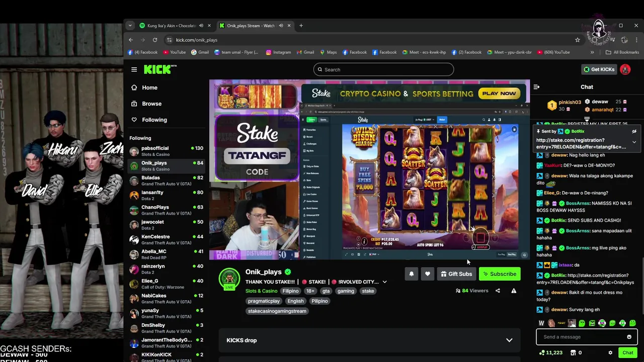Open pabsofficial channel in Following list
The width and height of the screenshot is (644, 362).
pos(166,151)
